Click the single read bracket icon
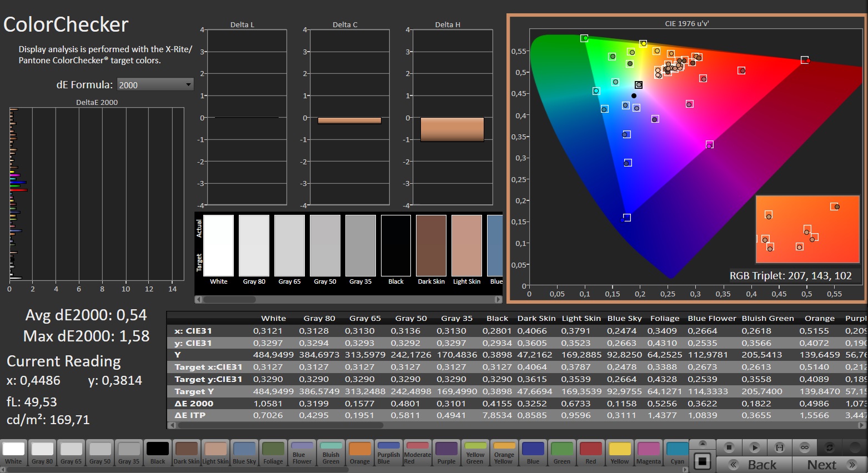868x473 pixels. tap(779, 447)
